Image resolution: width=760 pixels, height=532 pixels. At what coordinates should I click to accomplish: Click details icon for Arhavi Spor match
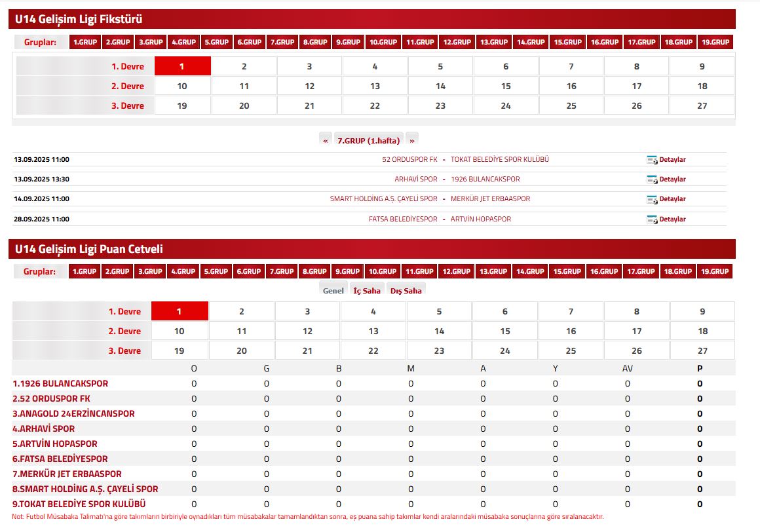(652, 180)
